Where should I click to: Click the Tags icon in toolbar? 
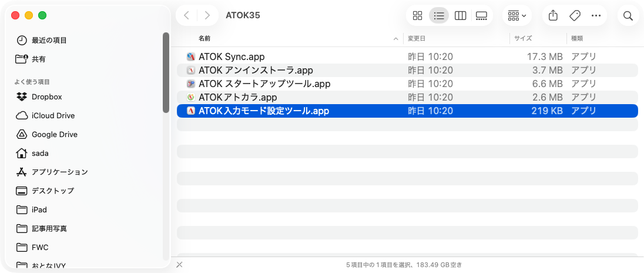575,16
